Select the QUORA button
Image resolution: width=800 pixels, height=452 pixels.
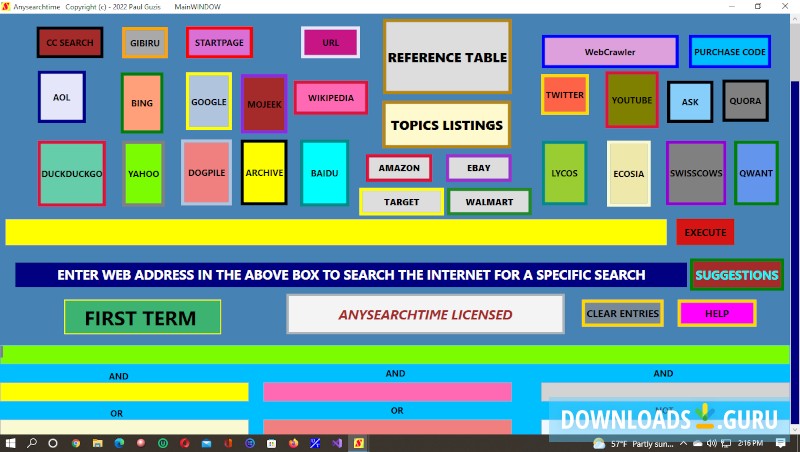coord(745,101)
